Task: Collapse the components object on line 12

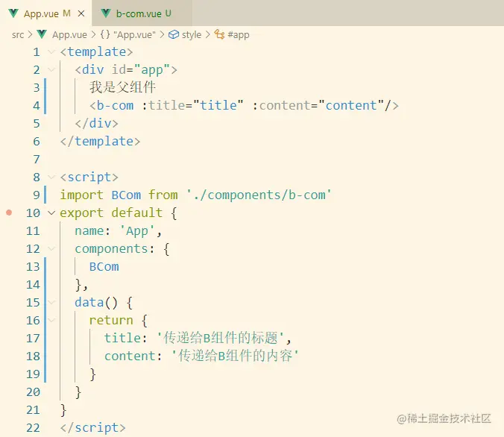Action: 51,248
